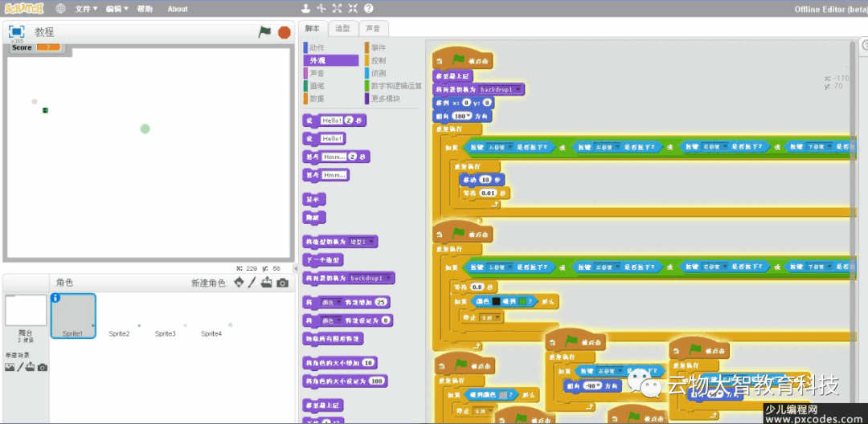Image resolution: width=868 pixels, height=424 pixels.
Task: Open the 控制 (Control) block category
Action: point(378,60)
